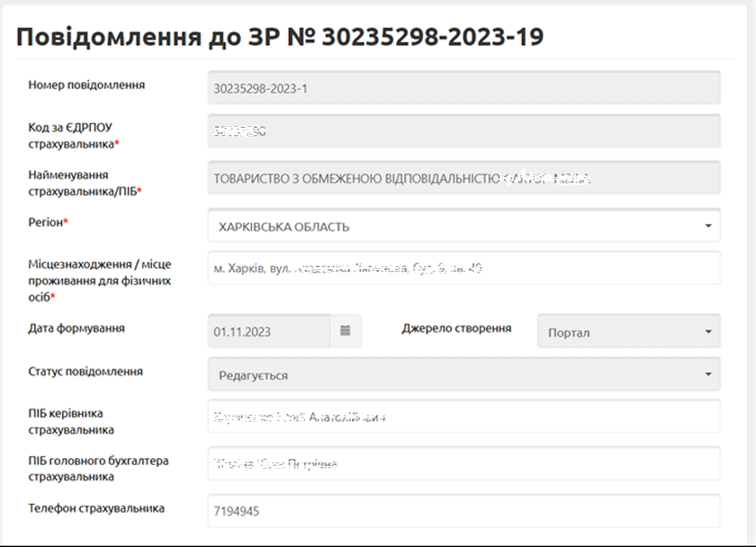Click the Телефон страхувальника label
This screenshot has width=756, height=547.
click(x=96, y=508)
